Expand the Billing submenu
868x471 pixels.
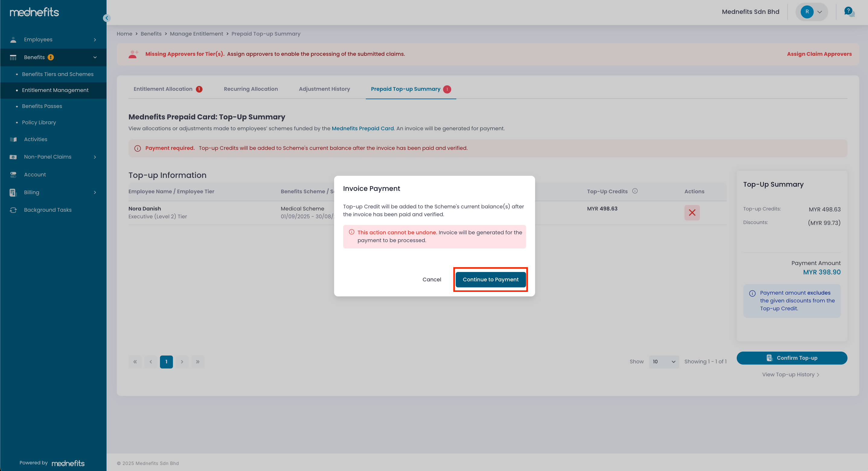pos(95,192)
